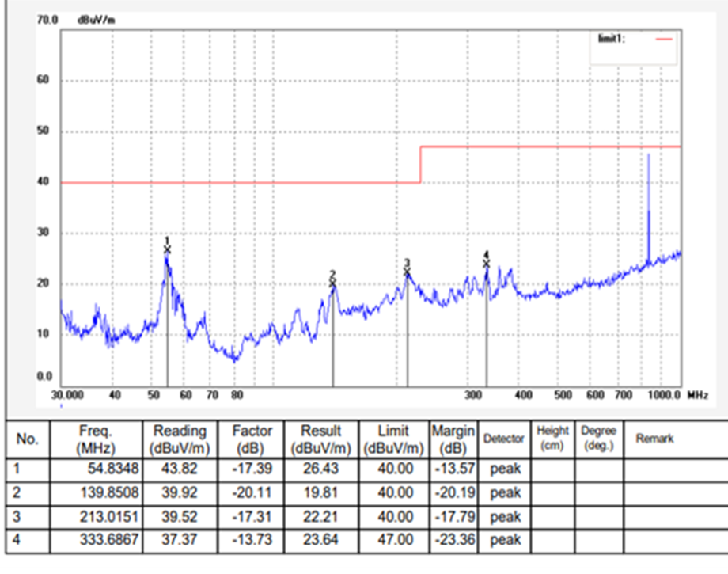Image resolution: width=728 pixels, height=574 pixels.
Task: Click factor value -17.31
Action: (252, 517)
